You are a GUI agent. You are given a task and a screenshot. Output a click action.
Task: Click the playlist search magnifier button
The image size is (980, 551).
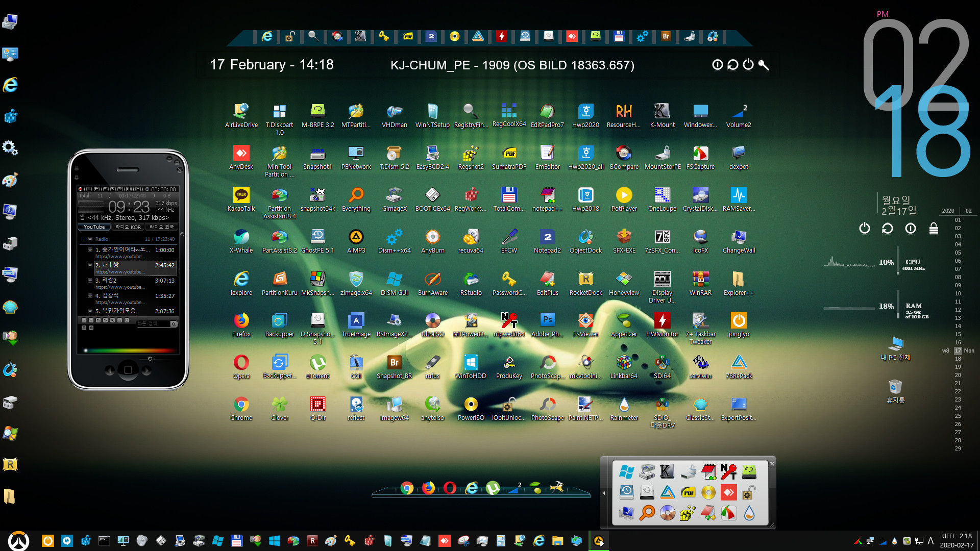(x=174, y=323)
